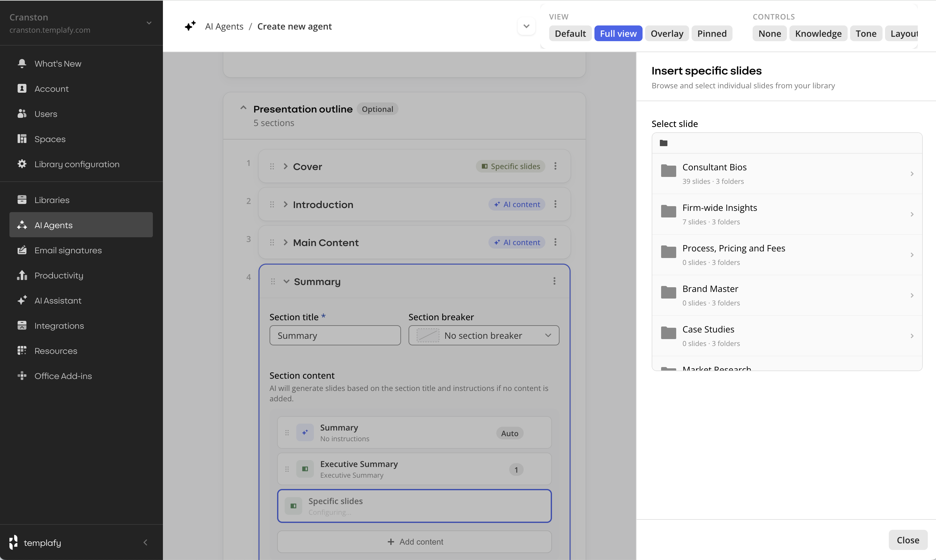This screenshot has height=560, width=936.
Task: Click the Templafy logo at sidebar bottom
Action: click(35, 543)
